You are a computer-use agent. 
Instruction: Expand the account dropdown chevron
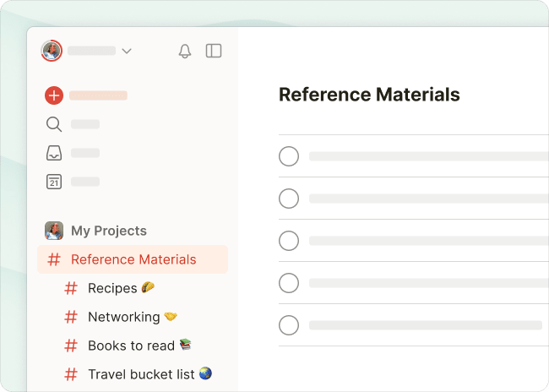point(127,51)
